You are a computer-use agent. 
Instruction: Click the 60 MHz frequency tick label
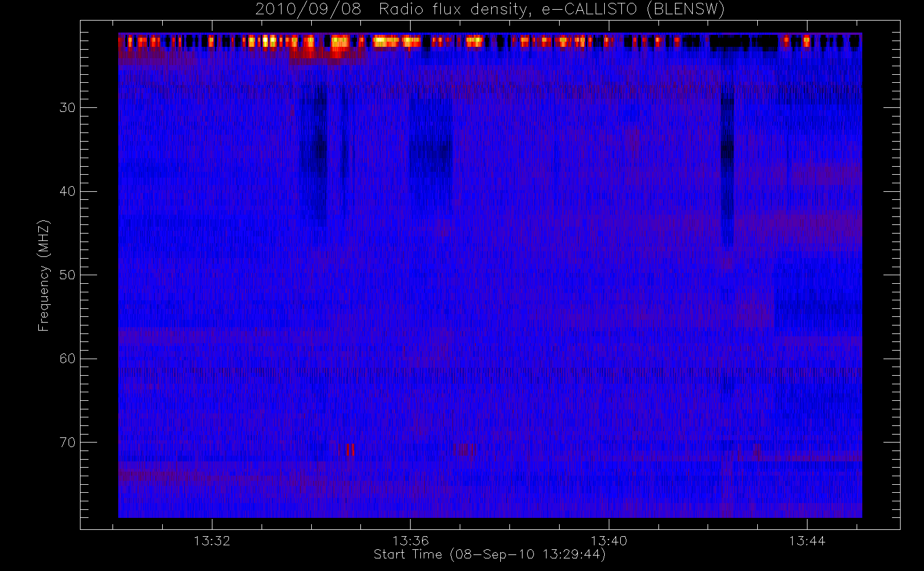(x=67, y=359)
